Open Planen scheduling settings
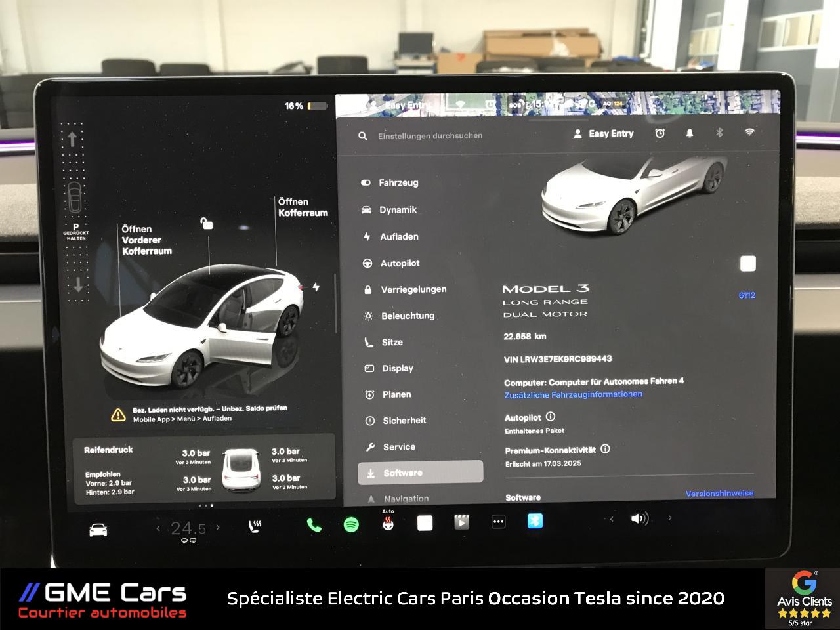840x630 pixels. click(388, 394)
